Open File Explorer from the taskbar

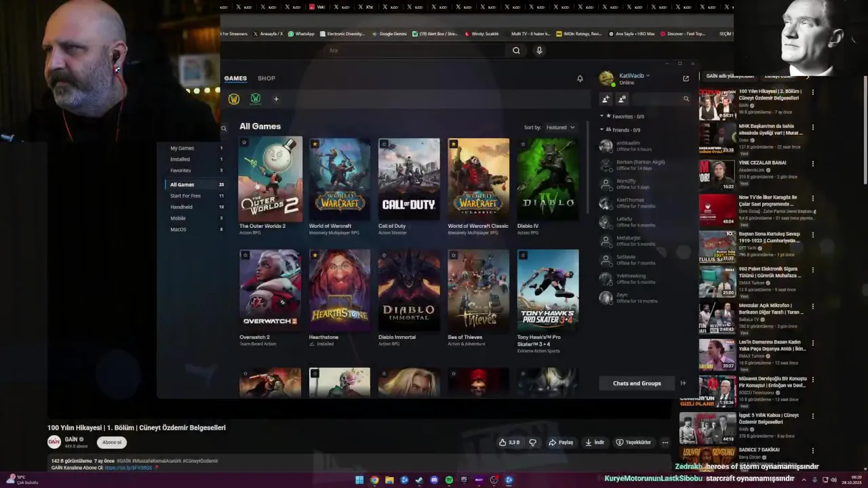pos(389,480)
